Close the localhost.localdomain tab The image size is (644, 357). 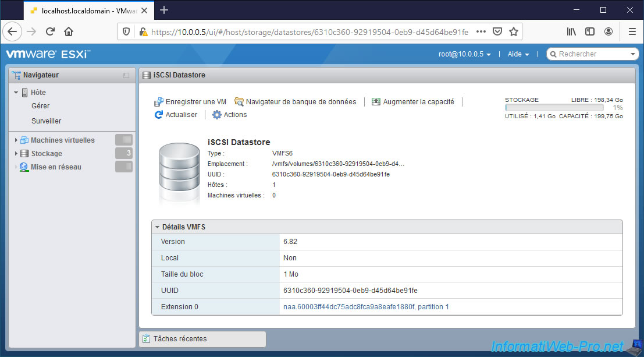(x=144, y=10)
